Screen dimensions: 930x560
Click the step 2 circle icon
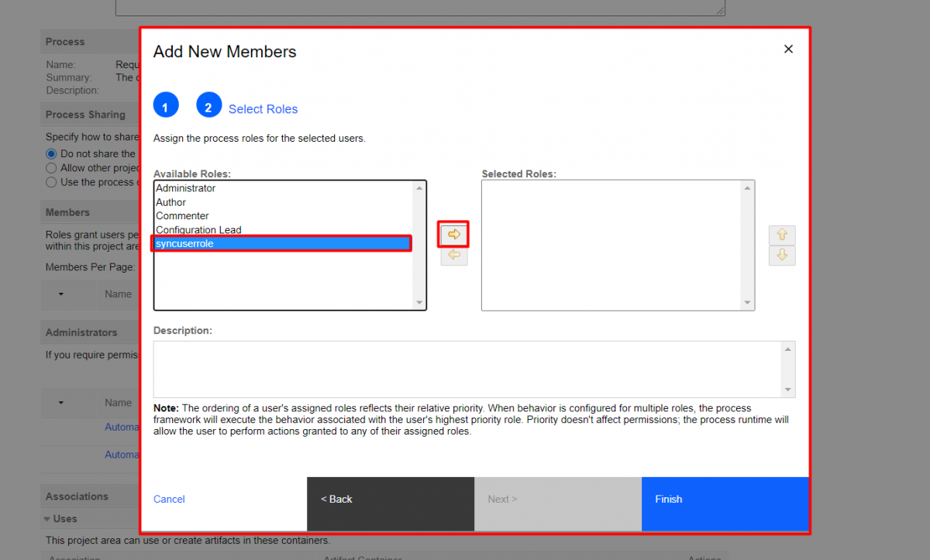pos(209,105)
